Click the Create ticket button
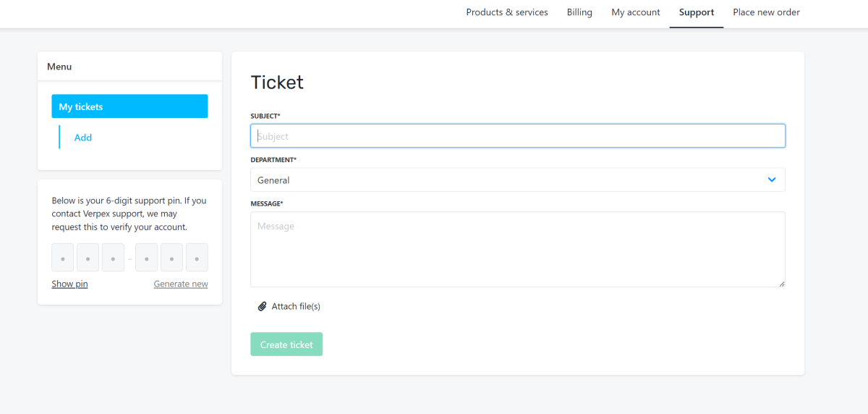 point(286,345)
